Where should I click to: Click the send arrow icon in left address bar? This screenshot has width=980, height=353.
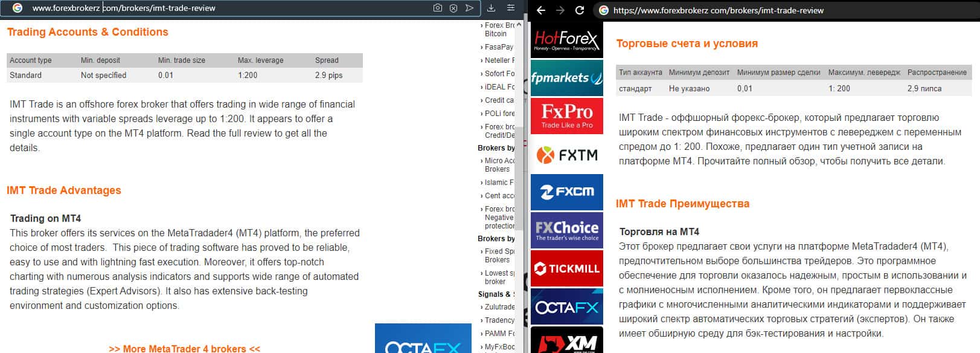[x=469, y=8]
